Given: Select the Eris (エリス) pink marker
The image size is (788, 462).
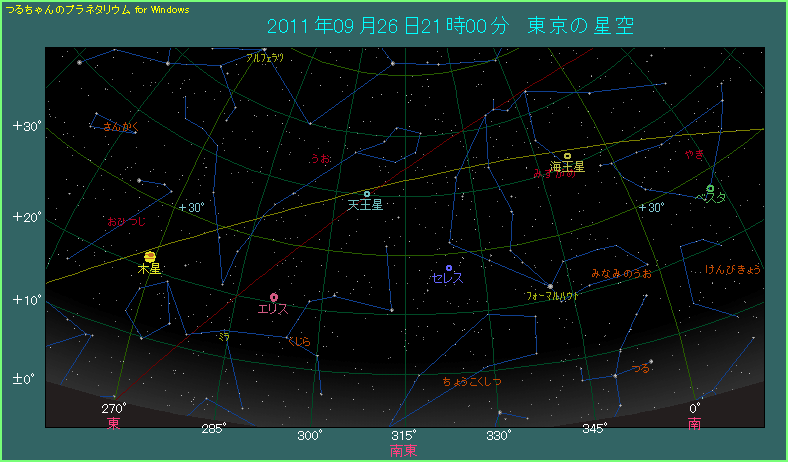Looking at the screenshot, I should pos(274,297).
